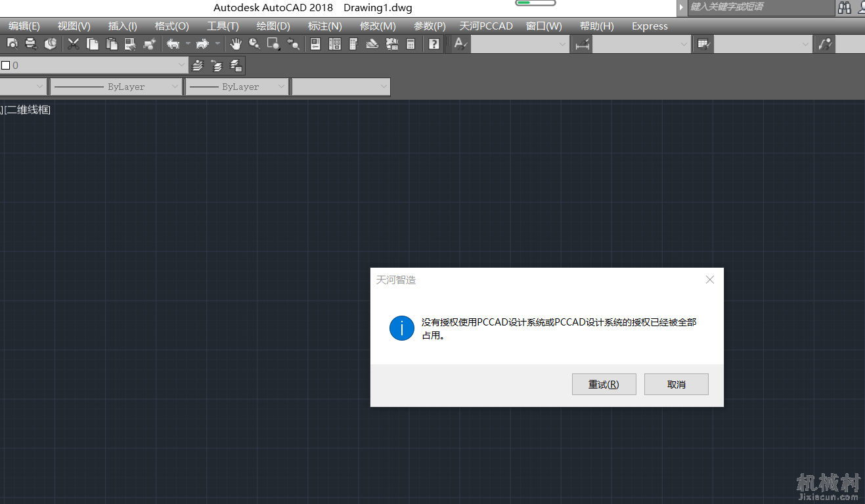The width and height of the screenshot is (865, 504).
Task: Open the properties palette icon
Action: tap(316, 44)
